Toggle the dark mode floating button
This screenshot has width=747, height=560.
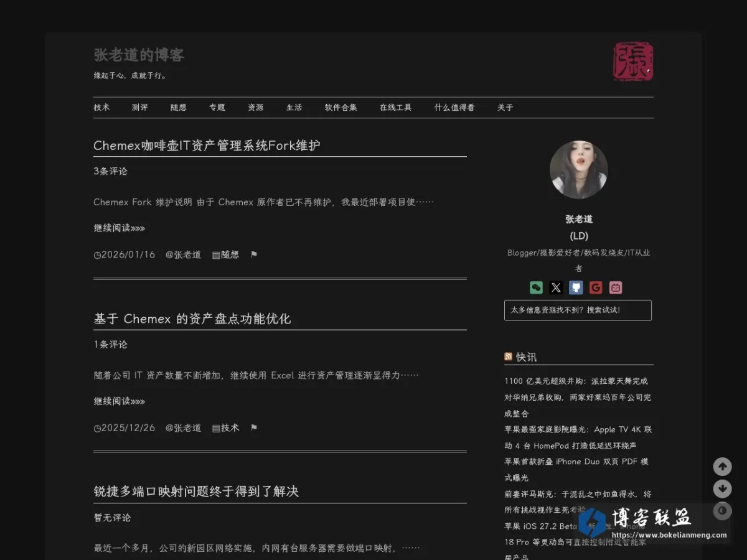click(x=722, y=511)
